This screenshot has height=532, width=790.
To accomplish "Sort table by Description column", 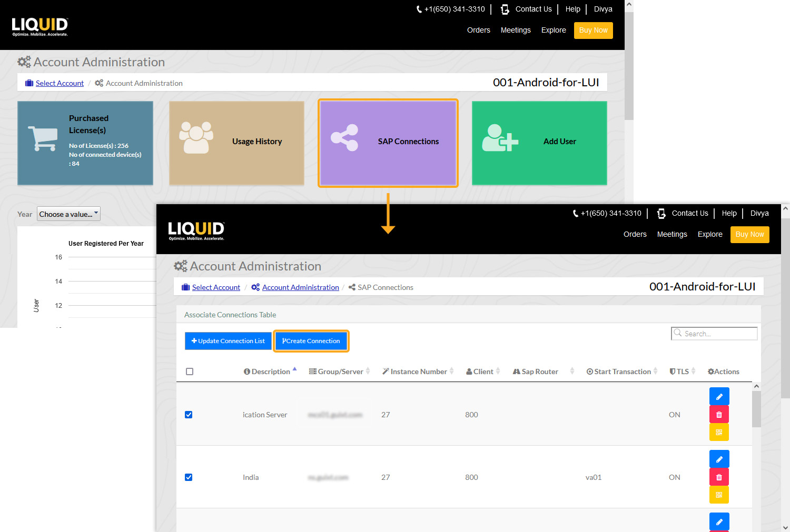I will pyautogui.click(x=270, y=372).
